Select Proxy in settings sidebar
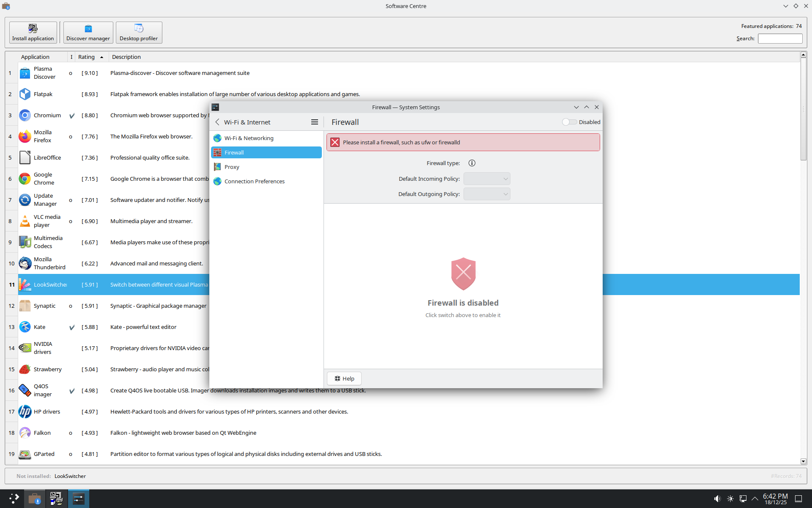812x508 pixels. [232, 167]
